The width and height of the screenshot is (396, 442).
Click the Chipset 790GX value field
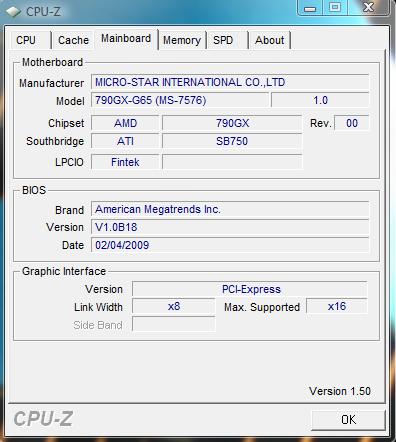point(232,123)
